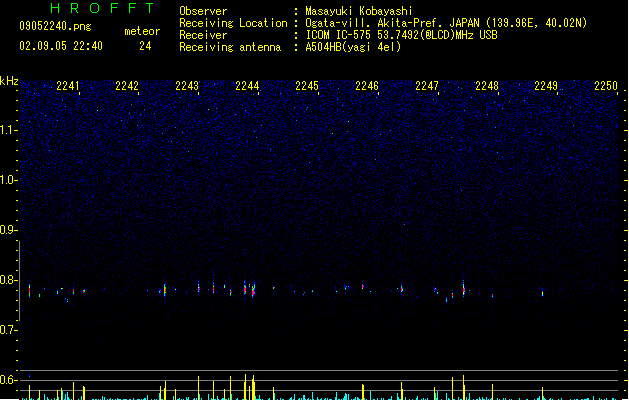
Task: Click time marker 2245
Action: pyautogui.click(x=306, y=86)
